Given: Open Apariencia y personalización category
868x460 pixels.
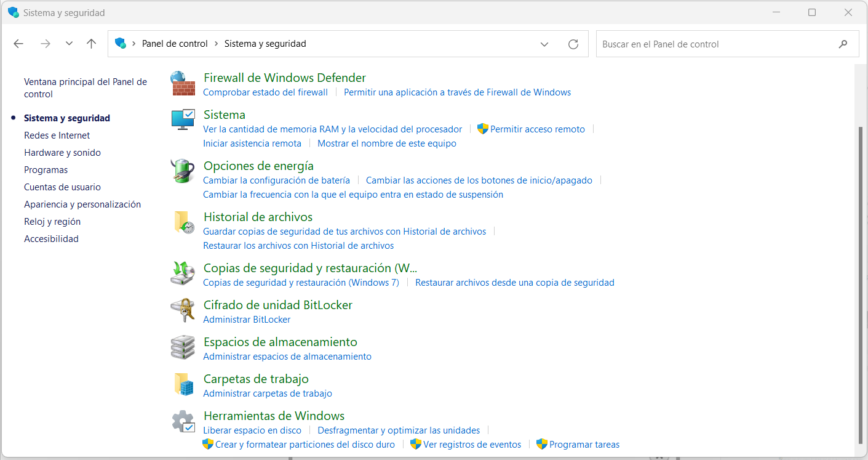Looking at the screenshot, I should coord(82,204).
